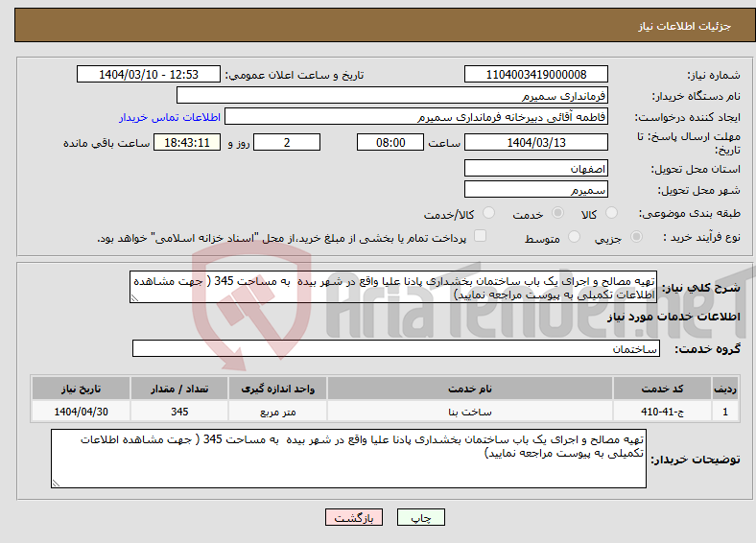
Task: Click the شماره نیاز label
Action: [x=714, y=75]
